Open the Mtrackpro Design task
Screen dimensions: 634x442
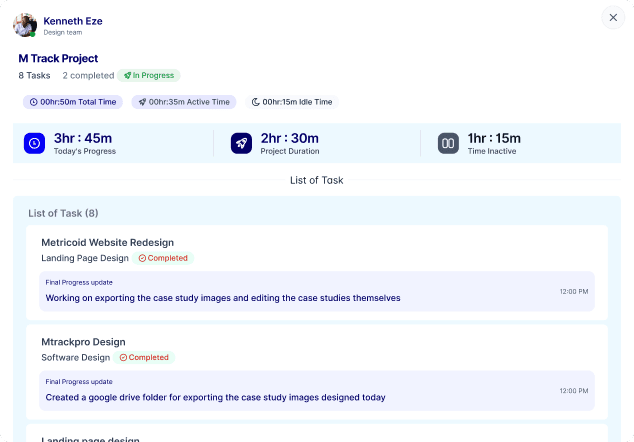[x=83, y=342]
